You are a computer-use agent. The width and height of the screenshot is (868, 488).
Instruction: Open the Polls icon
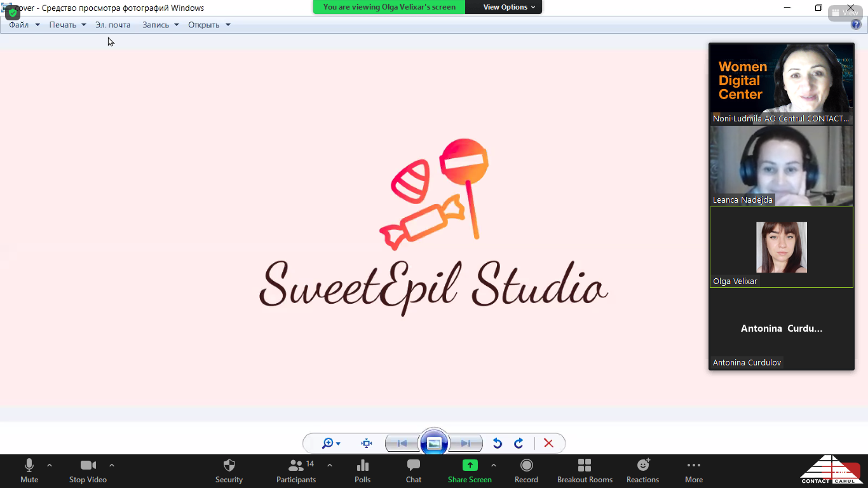(x=362, y=466)
